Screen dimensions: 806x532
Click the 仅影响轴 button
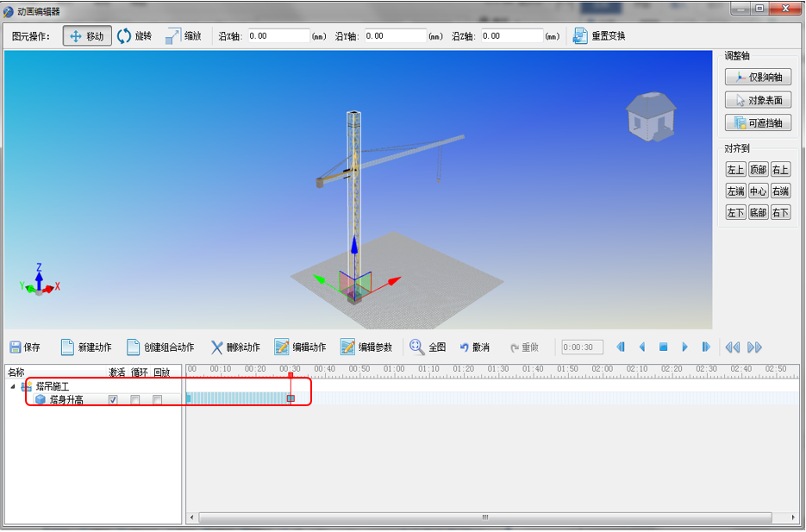758,77
